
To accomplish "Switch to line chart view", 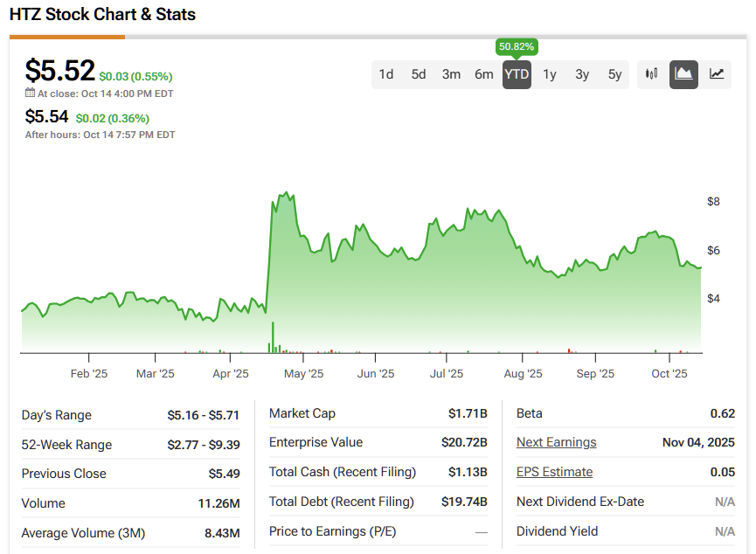I will [717, 74].
